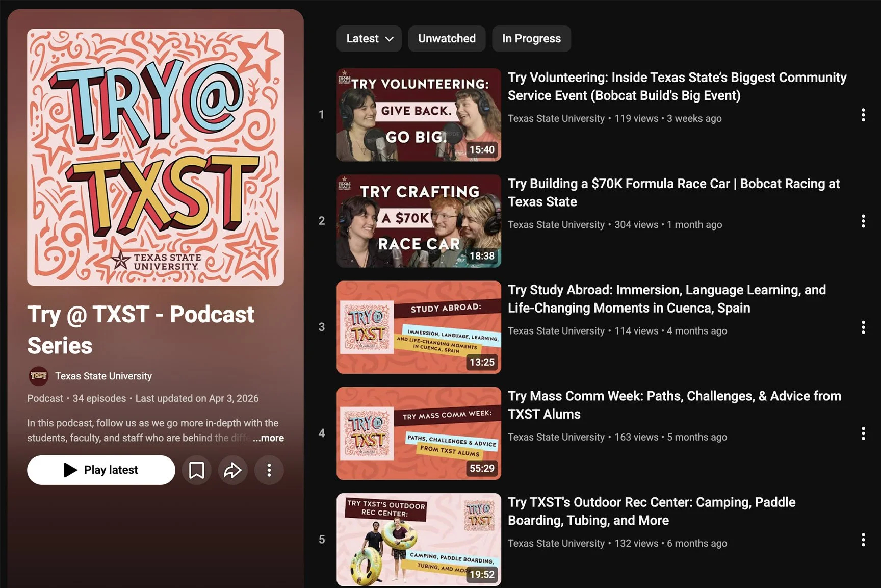
Task: Open the Try Volunteering episode title
Action: click(677, 87)
